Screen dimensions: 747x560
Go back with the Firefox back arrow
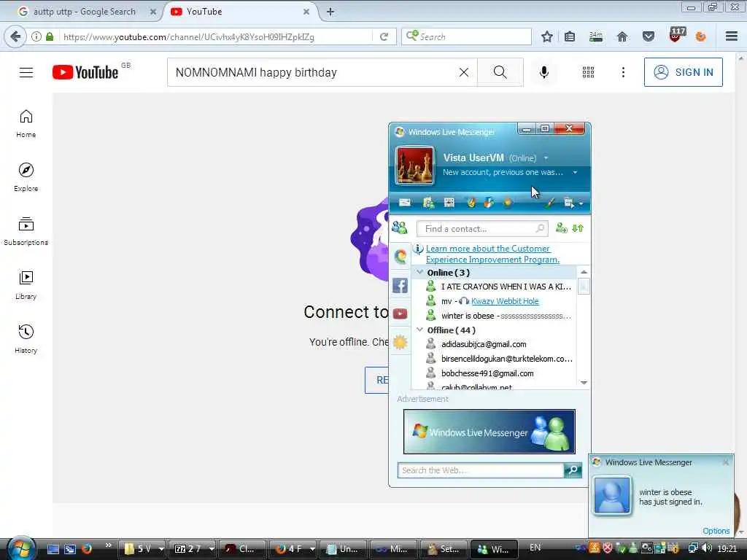(15, 36)
